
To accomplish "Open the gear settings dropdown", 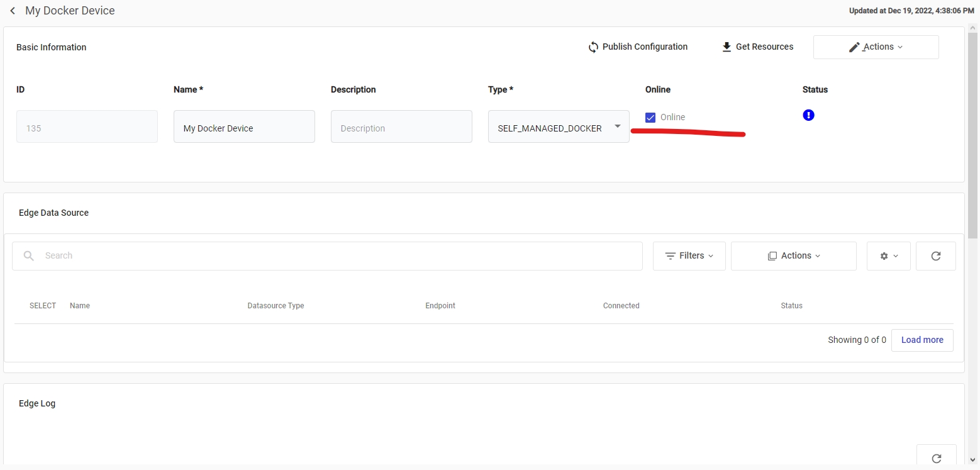I will [888, 256].
